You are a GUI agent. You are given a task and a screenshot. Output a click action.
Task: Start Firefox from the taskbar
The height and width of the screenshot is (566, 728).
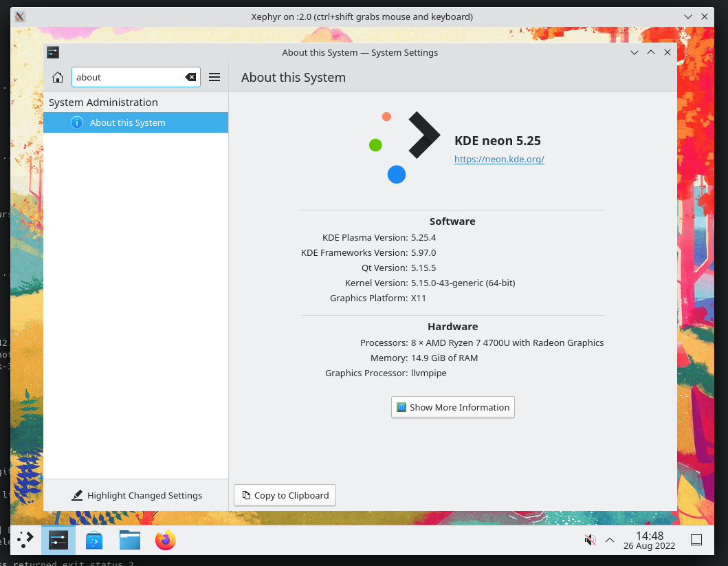165,540
